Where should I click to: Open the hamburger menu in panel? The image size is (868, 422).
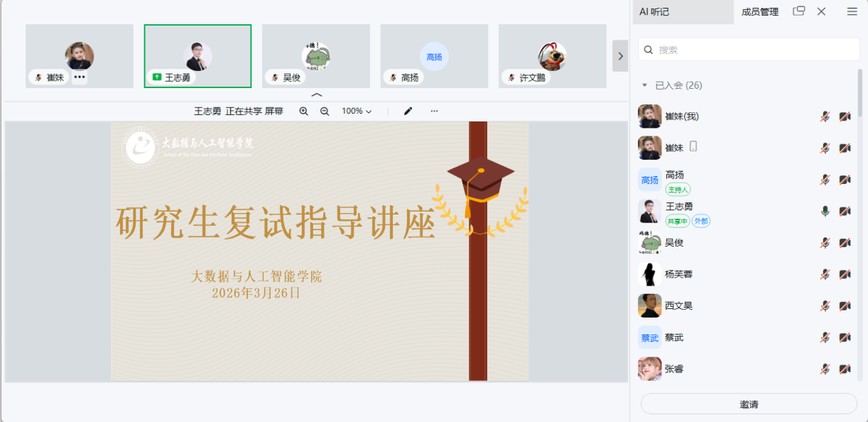[x=852, y=11]
